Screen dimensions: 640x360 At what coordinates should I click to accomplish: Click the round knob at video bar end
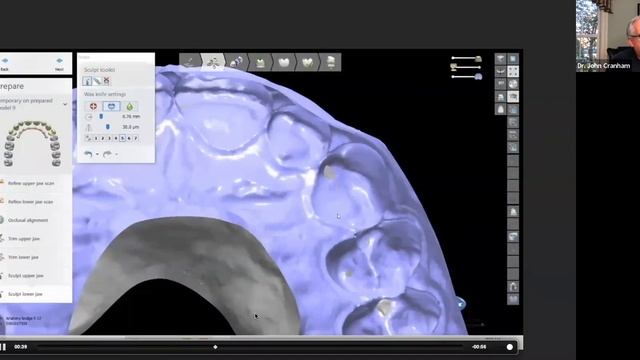tap(509, 347)
